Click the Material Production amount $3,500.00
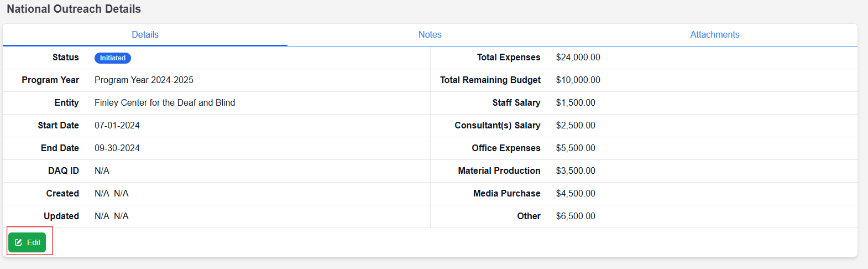 (x=576, y=170)
